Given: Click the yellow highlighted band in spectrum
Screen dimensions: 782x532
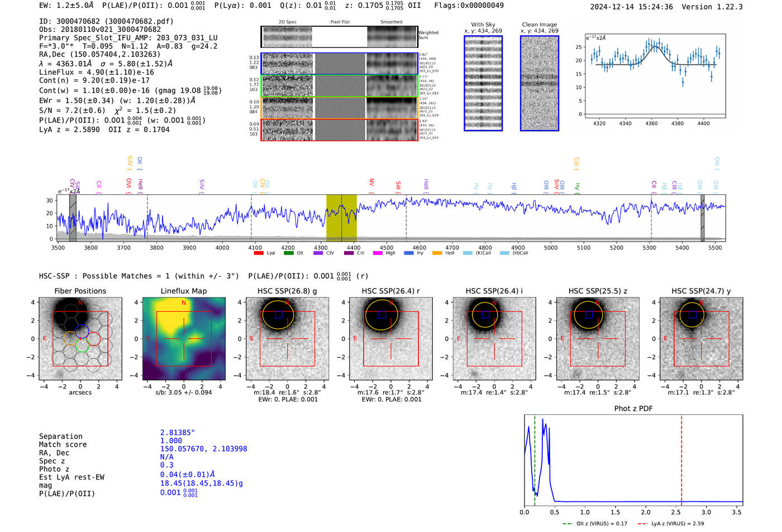Looking at the screenshot, I should tap(341, 218).
